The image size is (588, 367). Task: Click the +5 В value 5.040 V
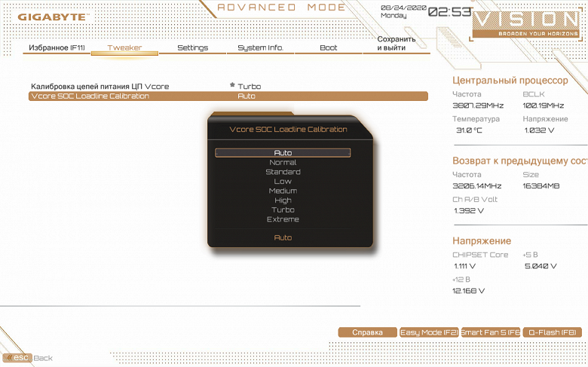click(x=541, y=266)
